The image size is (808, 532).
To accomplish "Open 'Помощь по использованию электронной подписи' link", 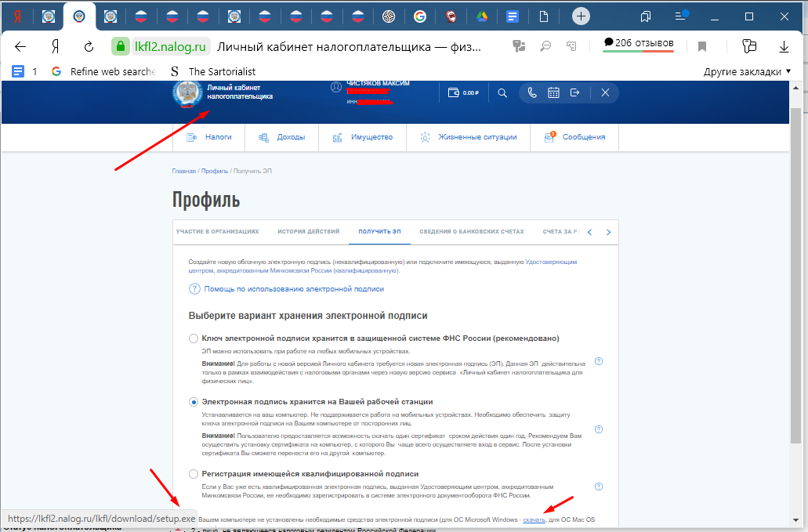I will click(294, 289).
